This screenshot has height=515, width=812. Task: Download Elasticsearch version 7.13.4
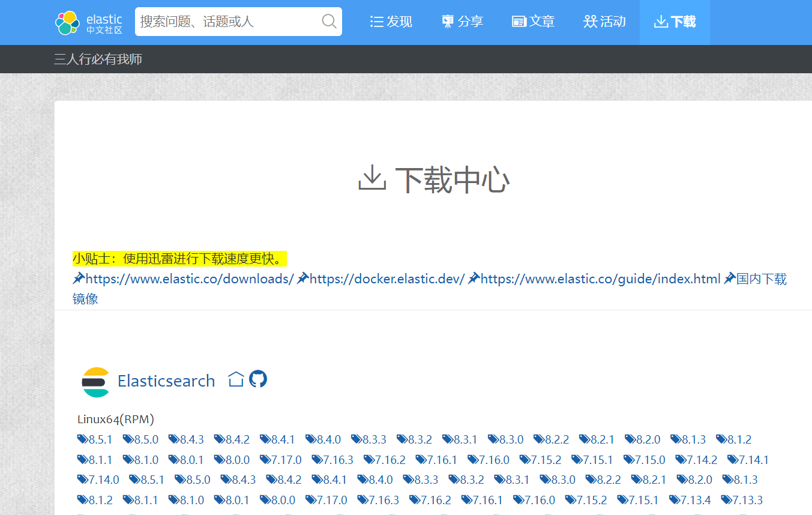(690, 500)
